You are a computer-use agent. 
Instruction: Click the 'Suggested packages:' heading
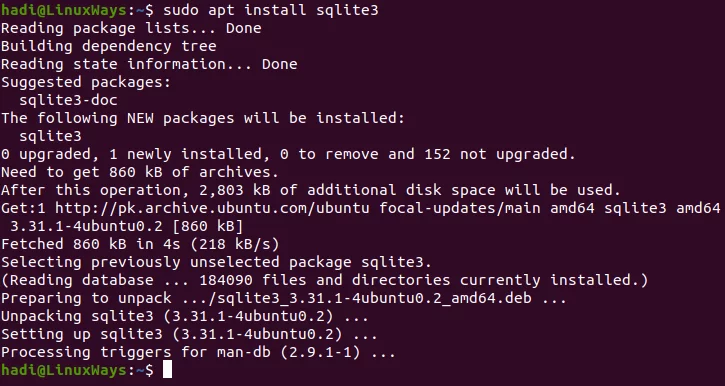86,82
